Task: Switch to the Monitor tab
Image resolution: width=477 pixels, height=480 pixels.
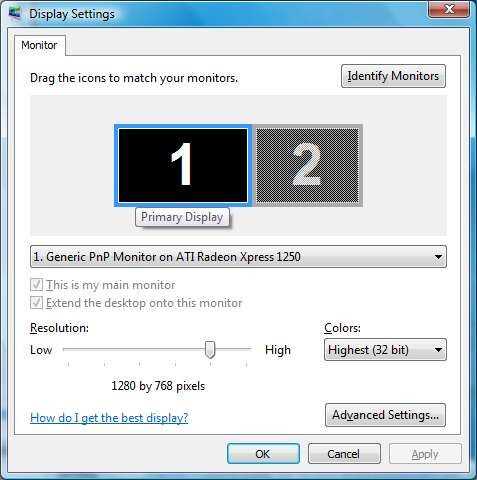Action: (x=39, y=45)
